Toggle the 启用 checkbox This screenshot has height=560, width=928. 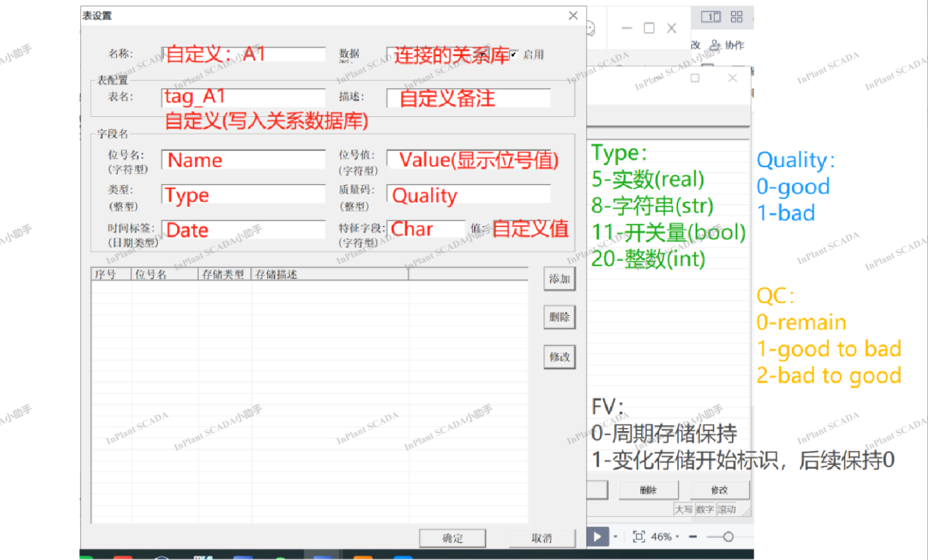point(514,54)
